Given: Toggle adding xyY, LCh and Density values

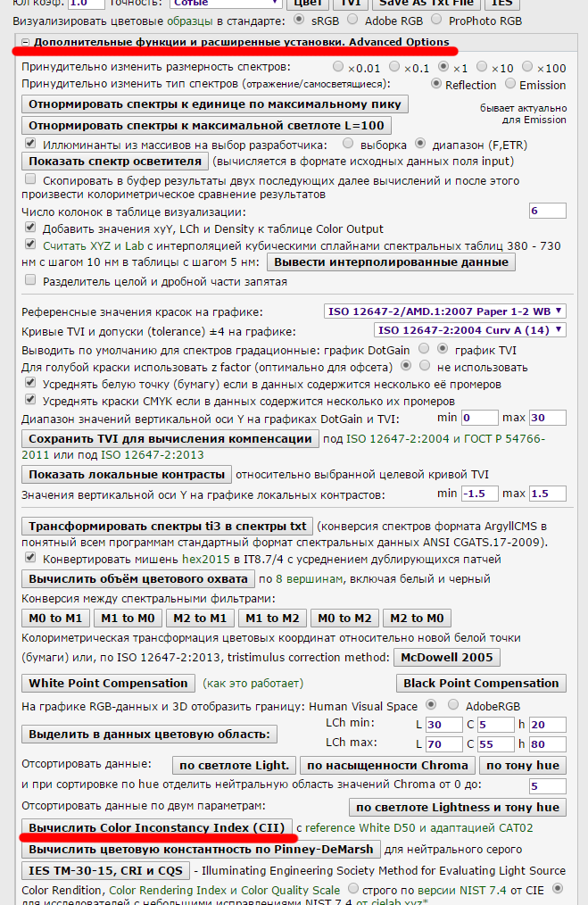Looking at the screenshot, I should click(30, 227).
